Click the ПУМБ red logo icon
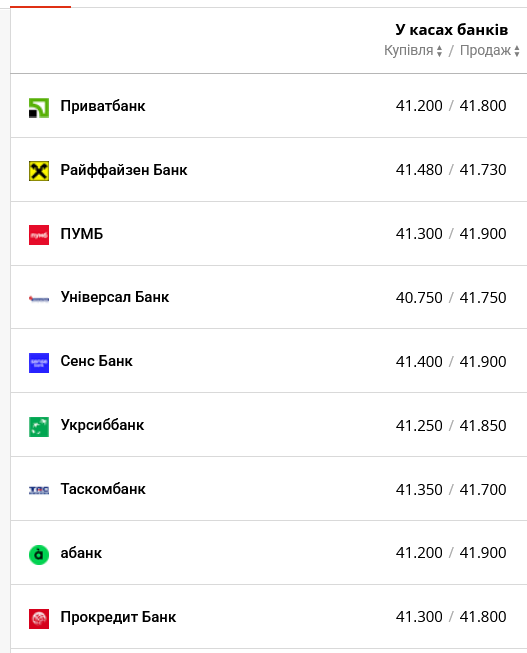The width and height of the screenshot is (527, 653). tap(39, 235)
